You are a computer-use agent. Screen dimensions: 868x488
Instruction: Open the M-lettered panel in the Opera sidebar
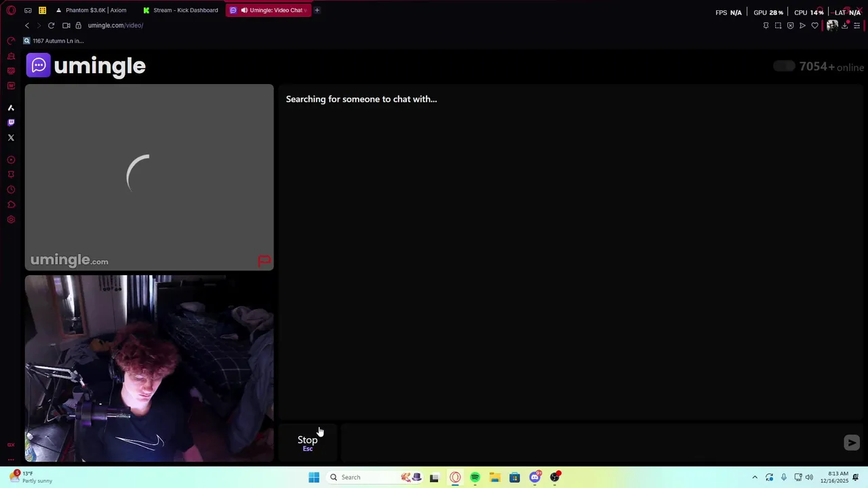click(11, 86)
